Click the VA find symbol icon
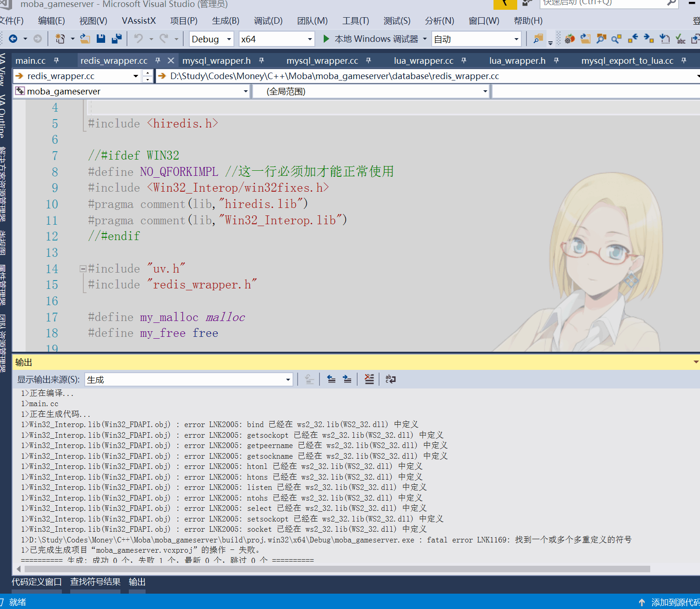 (x=617, y=39)
